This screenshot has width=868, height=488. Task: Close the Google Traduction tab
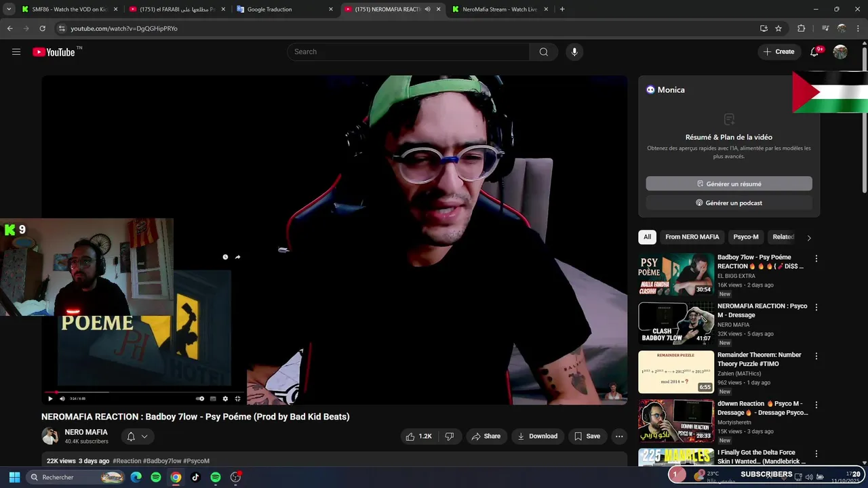click(x=331, y=9)
